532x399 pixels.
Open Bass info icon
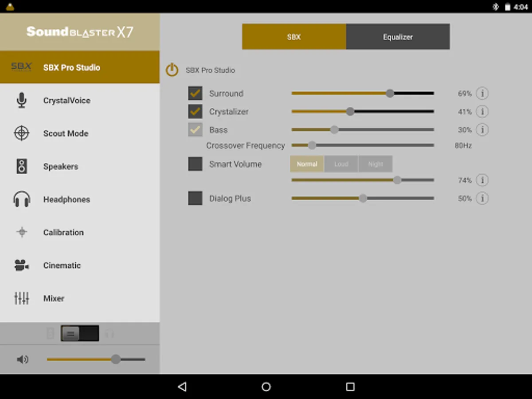pos(482,130)
